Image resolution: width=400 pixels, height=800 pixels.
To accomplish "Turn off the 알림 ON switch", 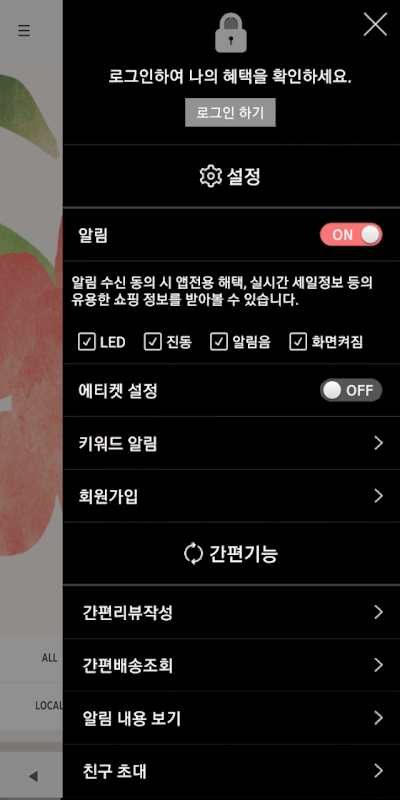I will 351,235.
